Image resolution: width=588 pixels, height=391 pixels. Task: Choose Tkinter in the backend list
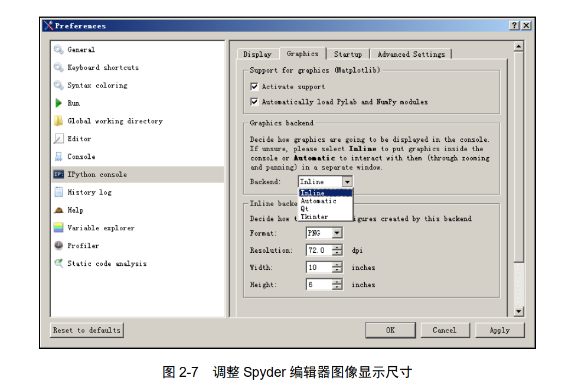(x=325, y=217)
